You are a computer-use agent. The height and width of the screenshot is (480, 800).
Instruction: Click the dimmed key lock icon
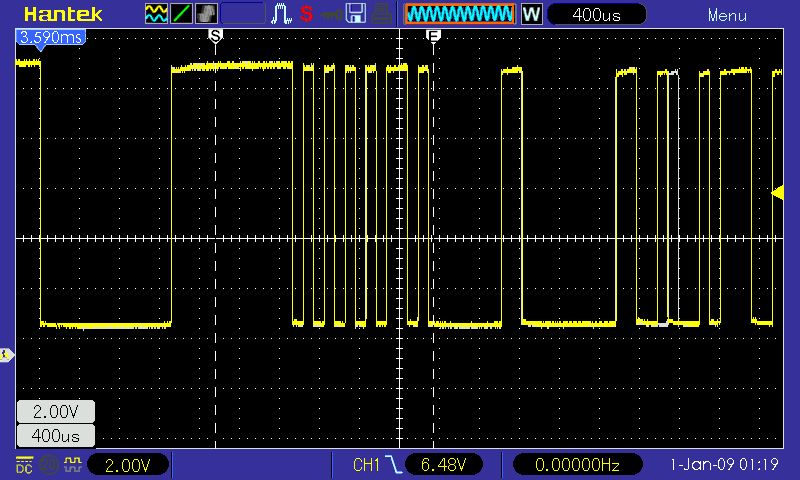coord(331,15)
